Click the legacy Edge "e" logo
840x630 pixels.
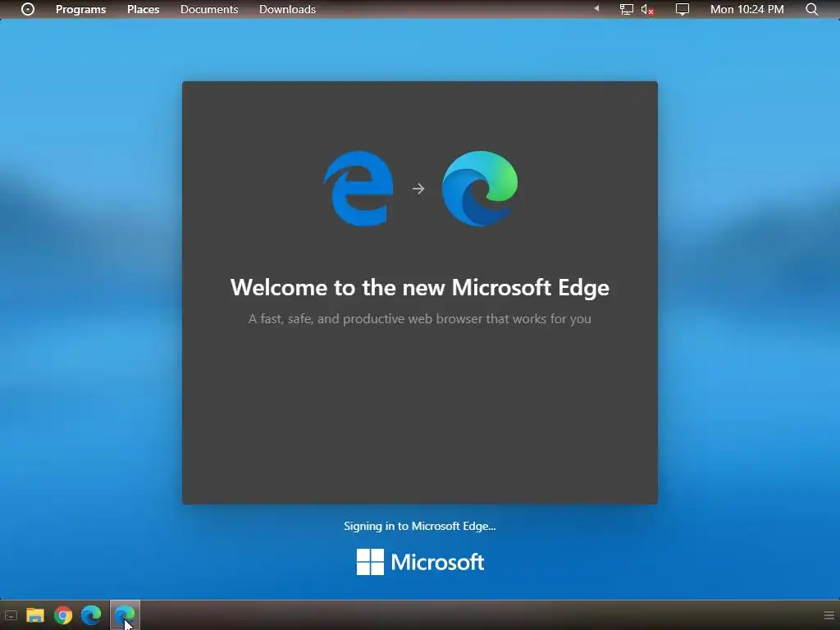pyautogui.click(x=358, y=189)
